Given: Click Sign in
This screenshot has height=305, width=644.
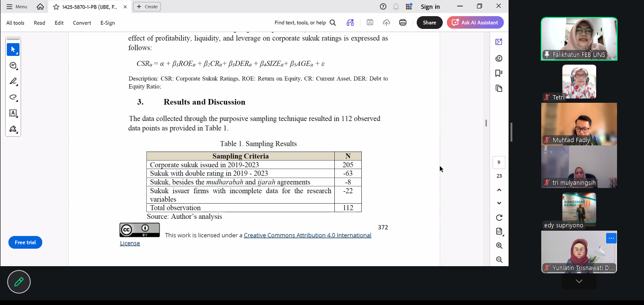Looking at the screenshot, I should click(x=430, y=7).
